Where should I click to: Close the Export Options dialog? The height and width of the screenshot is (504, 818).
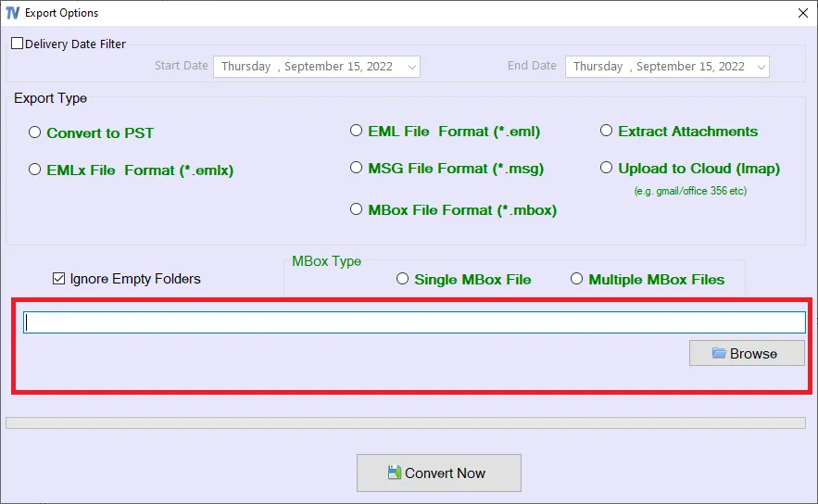pos(802,13)
